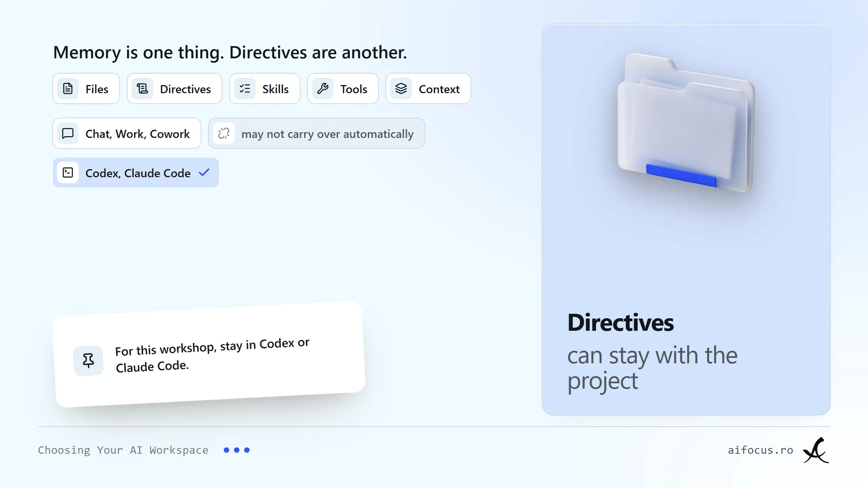This screenshot has width=868, height=488.
Task: Click the Files document icon
Action: pyautogui.click(x=68, y=89)
